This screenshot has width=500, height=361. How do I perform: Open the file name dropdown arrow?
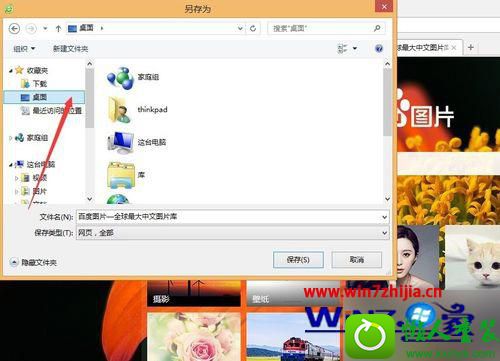pyautogui.click(x=384, y=217)
